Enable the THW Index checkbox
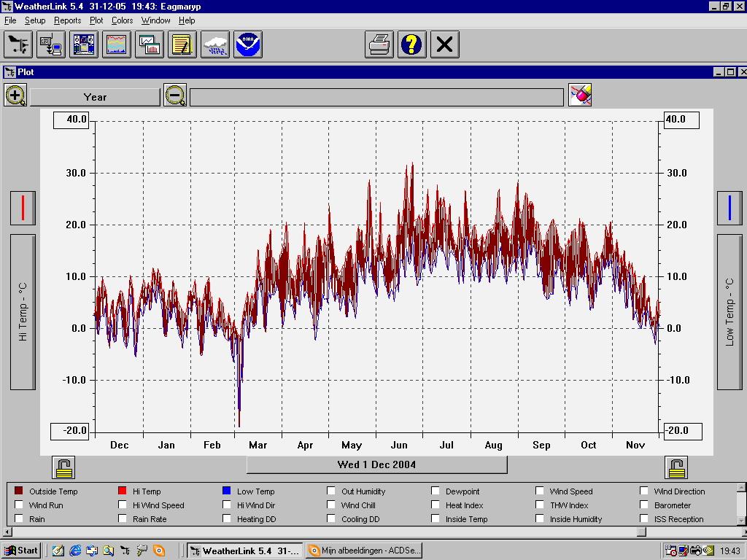The height and width of the screenshot is (560, 747). tap(540, 505)
